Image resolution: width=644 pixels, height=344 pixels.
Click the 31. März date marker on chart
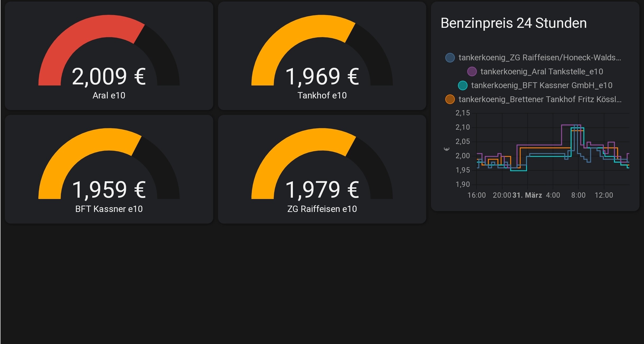coord(527,195)
